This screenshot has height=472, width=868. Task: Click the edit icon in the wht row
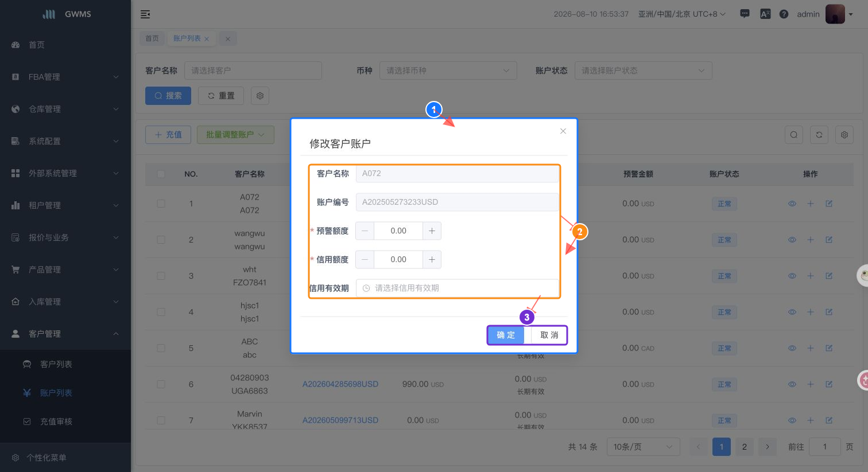pyautogui.click(x=829, y=276)
